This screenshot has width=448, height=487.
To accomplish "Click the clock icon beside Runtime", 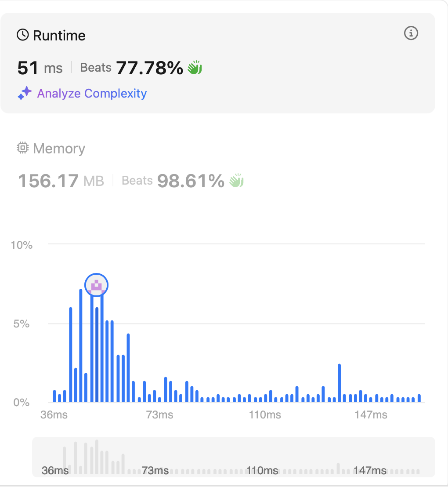I will (x=22, y=35).
